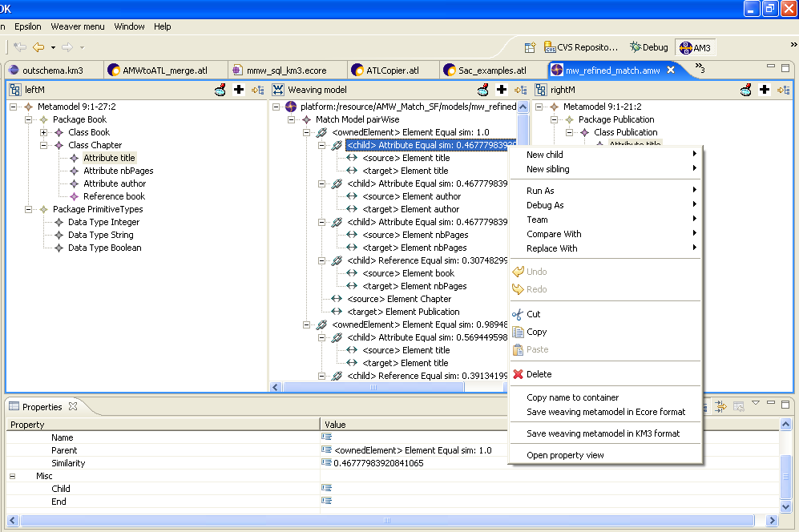The height and width of the screenshot is (532, 799).
Task: Click the Similarity value 0.46777983920841065
Action: click(x=378, y=463)
